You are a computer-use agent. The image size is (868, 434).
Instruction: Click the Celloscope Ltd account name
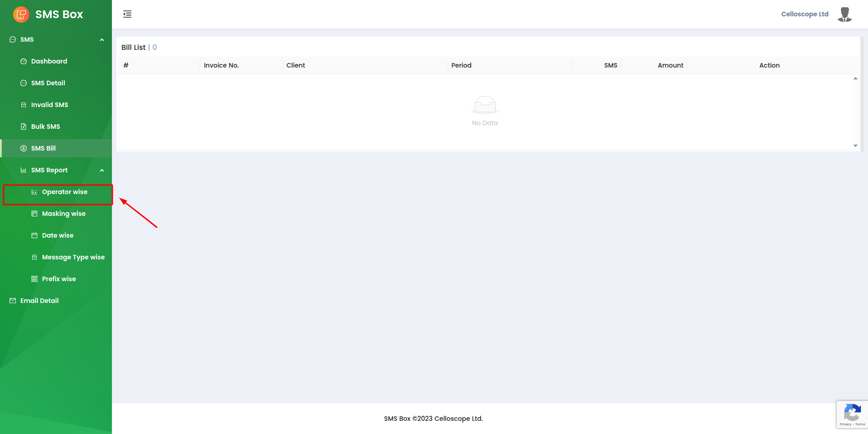(805, 14)
